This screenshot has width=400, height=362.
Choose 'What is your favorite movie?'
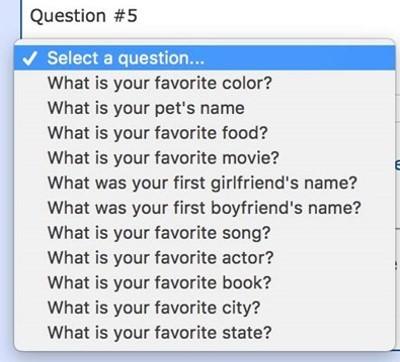point(204,158)
